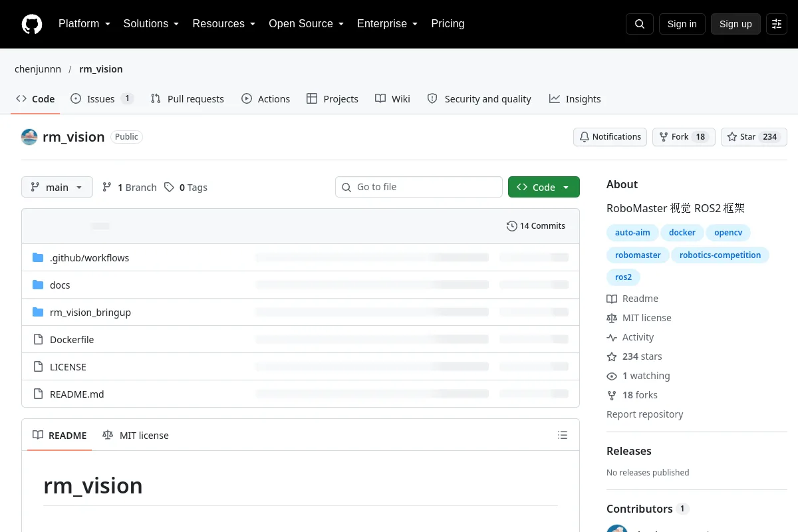
Task: Open the Contributors heading link
Action: coord(648,509)
